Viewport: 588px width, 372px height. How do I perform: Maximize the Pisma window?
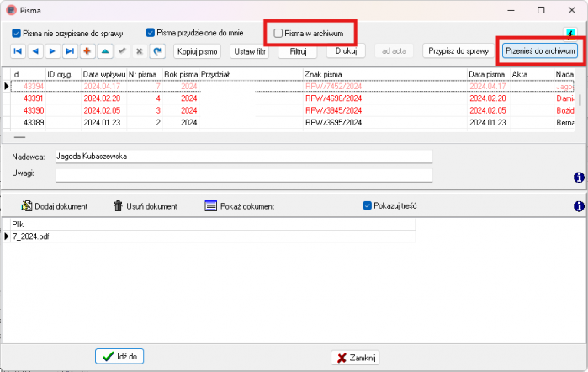pos(541,10)
